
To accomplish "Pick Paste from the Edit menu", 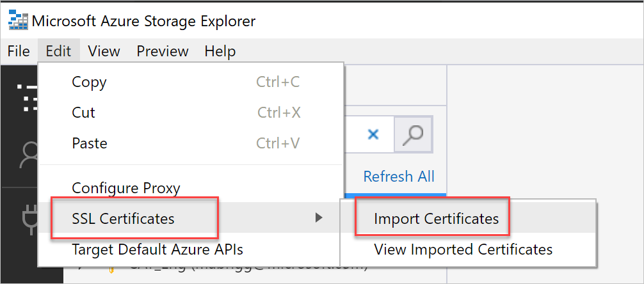I will pyautogui.click(x=90, y=143).
